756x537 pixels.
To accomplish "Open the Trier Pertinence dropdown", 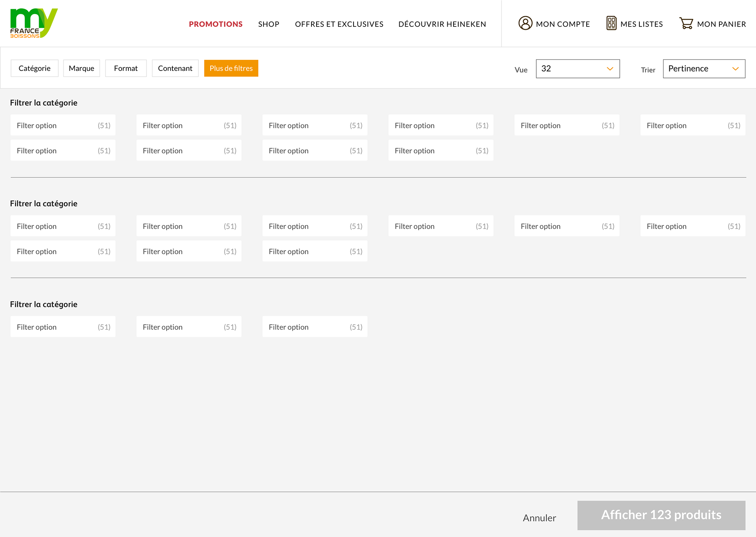I will click(704, 69).
